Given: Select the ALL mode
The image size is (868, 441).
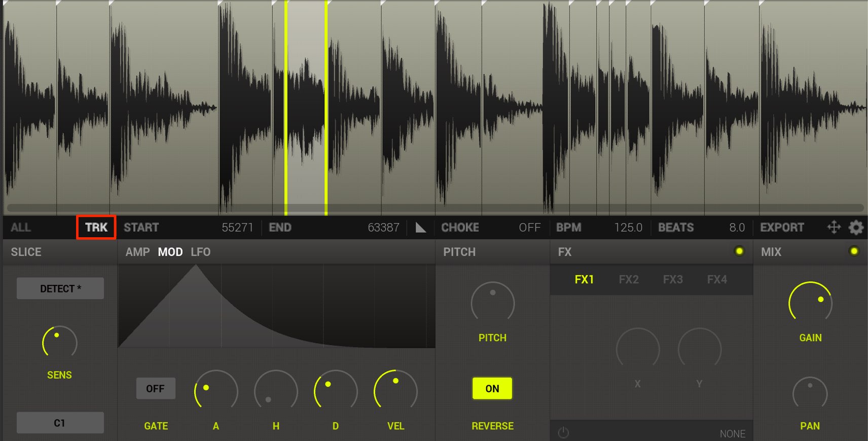Looking at the screenshot, I should [x=21, y=228].
